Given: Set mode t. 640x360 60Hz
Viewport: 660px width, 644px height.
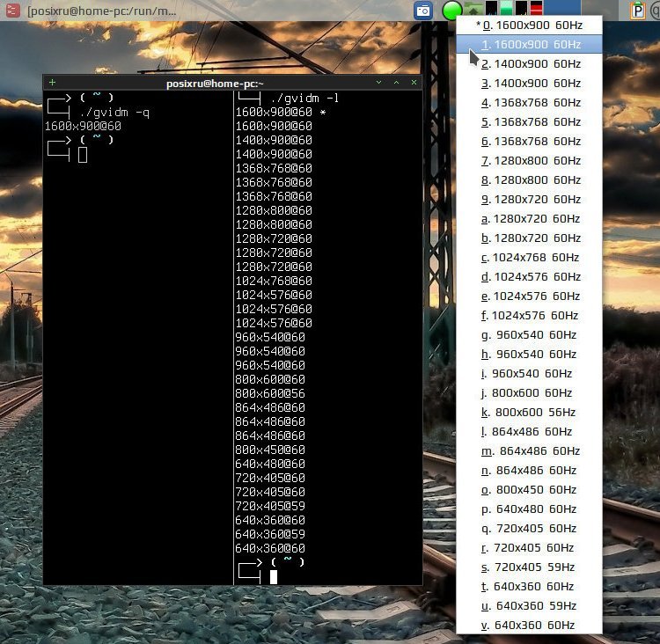Looking at the screenshot, I should click(x=529, y=586).
